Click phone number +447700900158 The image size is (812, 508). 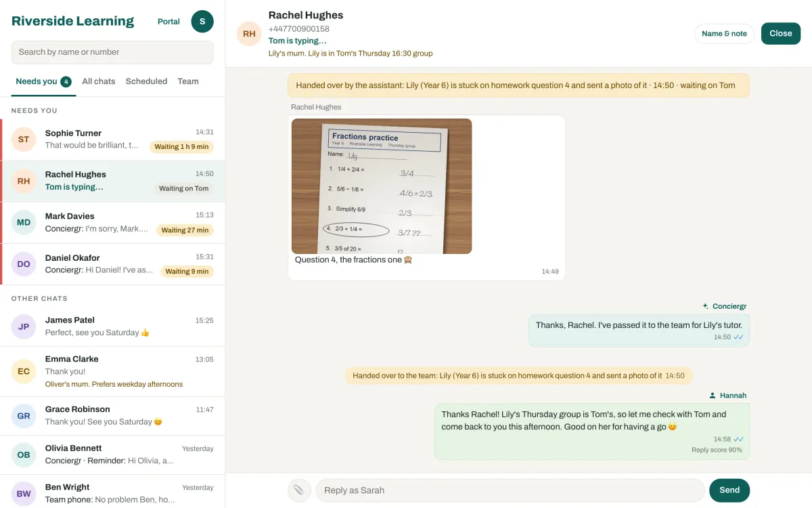click(299, 29)
